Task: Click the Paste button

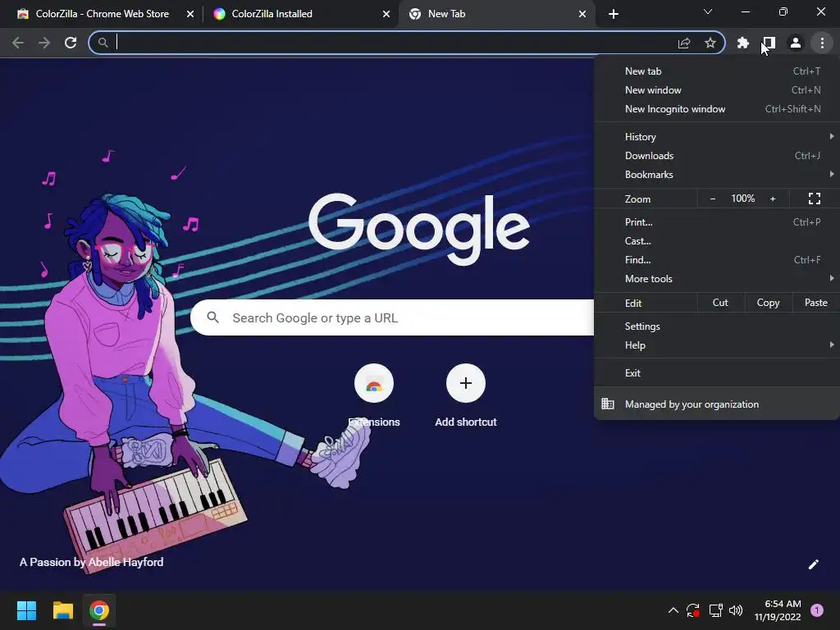Action: pos(816,303)
